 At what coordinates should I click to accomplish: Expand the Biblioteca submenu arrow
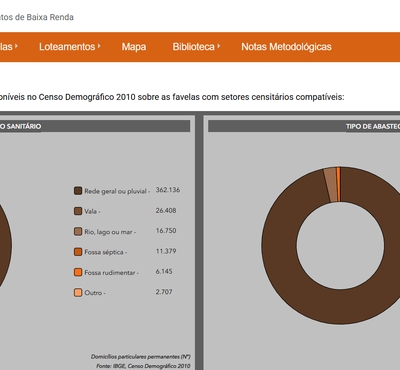click(219, 46)
